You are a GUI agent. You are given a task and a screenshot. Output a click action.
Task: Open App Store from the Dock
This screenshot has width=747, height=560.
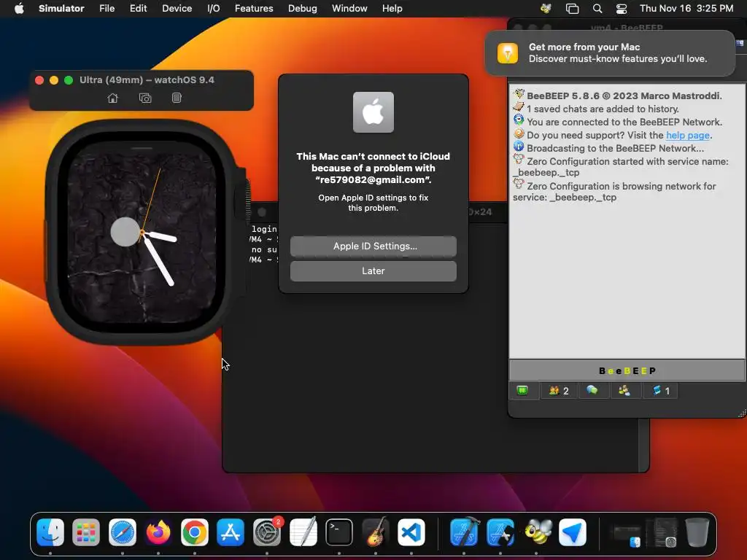pyautogui.click(x=231, y=532)
